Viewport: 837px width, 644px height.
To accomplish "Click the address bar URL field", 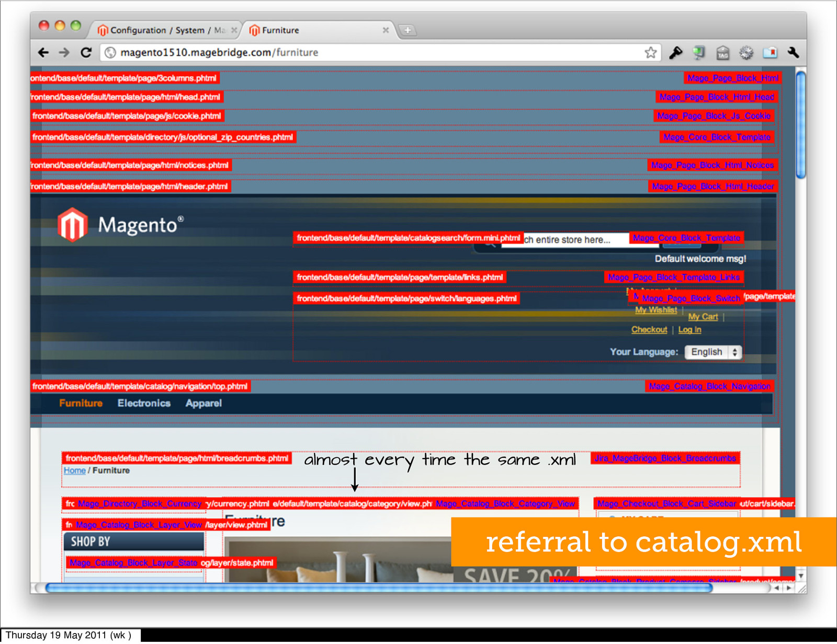I will pyautogui.click(x=379, y=52).
